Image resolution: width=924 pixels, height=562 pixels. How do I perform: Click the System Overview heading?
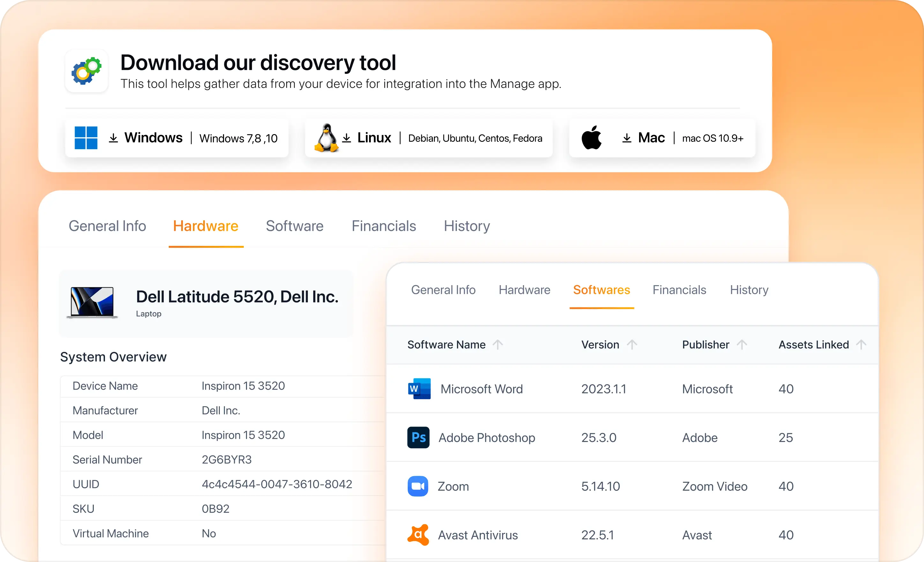tap(113, 357)
